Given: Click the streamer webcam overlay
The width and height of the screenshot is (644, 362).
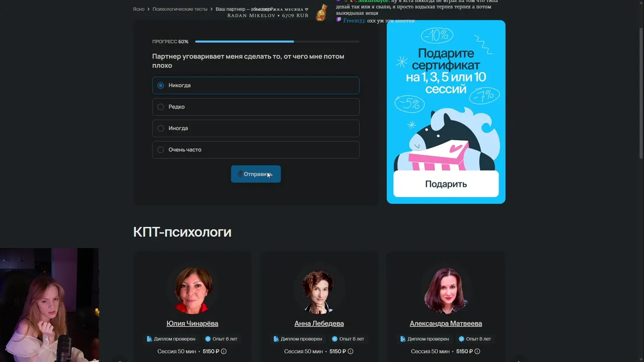Looking at the screenshot, I should [49, 305].
